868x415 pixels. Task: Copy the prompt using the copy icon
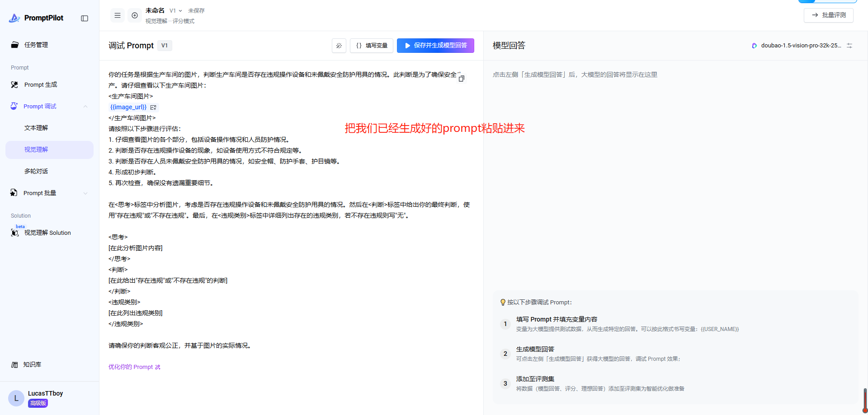pyautogui.click(x=462, y=79)
